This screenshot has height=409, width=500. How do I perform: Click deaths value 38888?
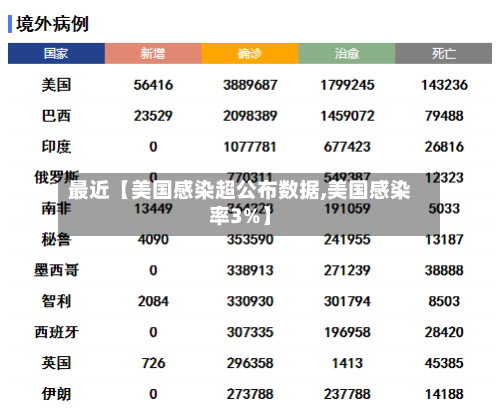point(444,270)
